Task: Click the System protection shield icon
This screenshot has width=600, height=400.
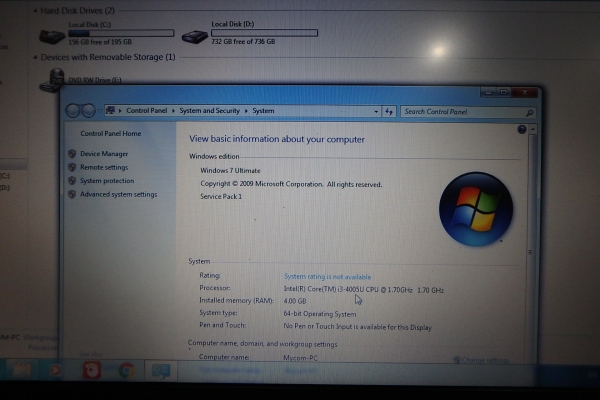Action: point(72,181)
